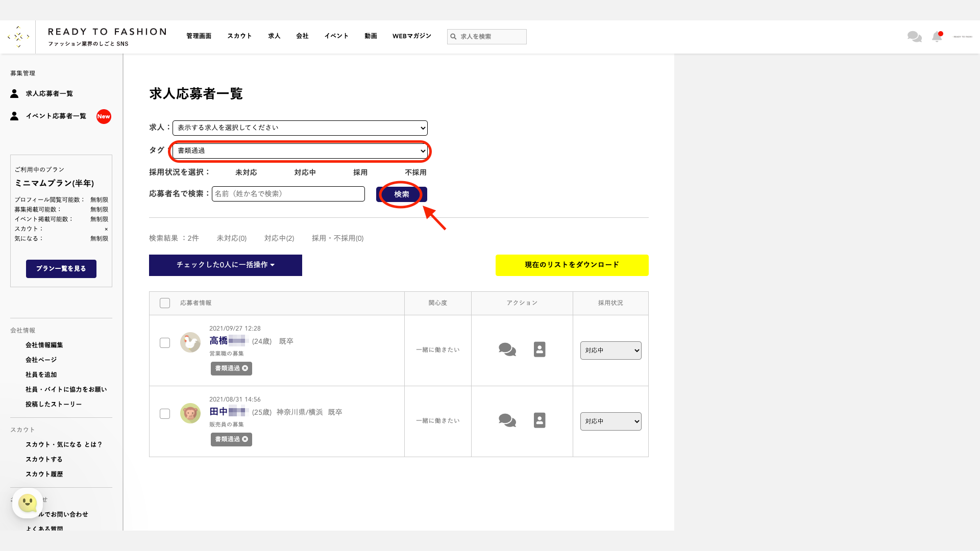This screenshot has width=980, height=551.
Task: Change 高橋's 採用状況 dropdown
Action: [x=610, y=350]
